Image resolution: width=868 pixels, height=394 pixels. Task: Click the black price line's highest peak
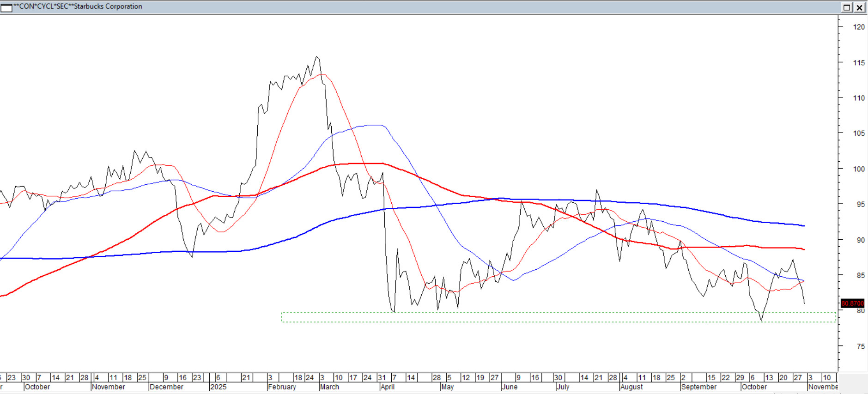pos(317,57)
